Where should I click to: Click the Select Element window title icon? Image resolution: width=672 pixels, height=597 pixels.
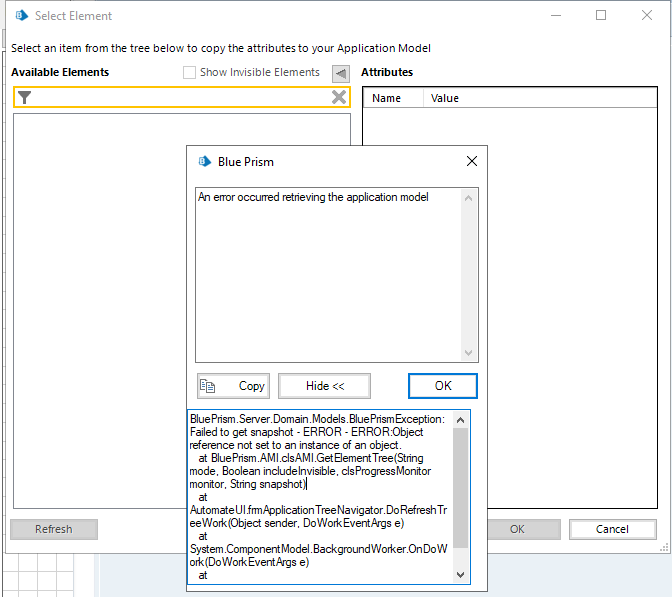[20, 16]
